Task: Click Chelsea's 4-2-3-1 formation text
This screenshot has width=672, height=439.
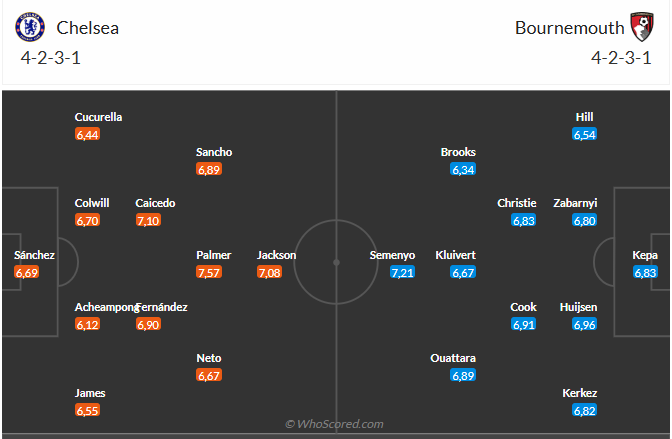Action: tap(51, 58)
